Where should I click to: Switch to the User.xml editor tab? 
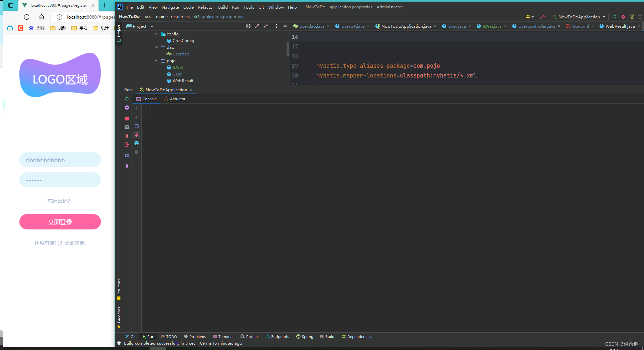click(580, 26)
